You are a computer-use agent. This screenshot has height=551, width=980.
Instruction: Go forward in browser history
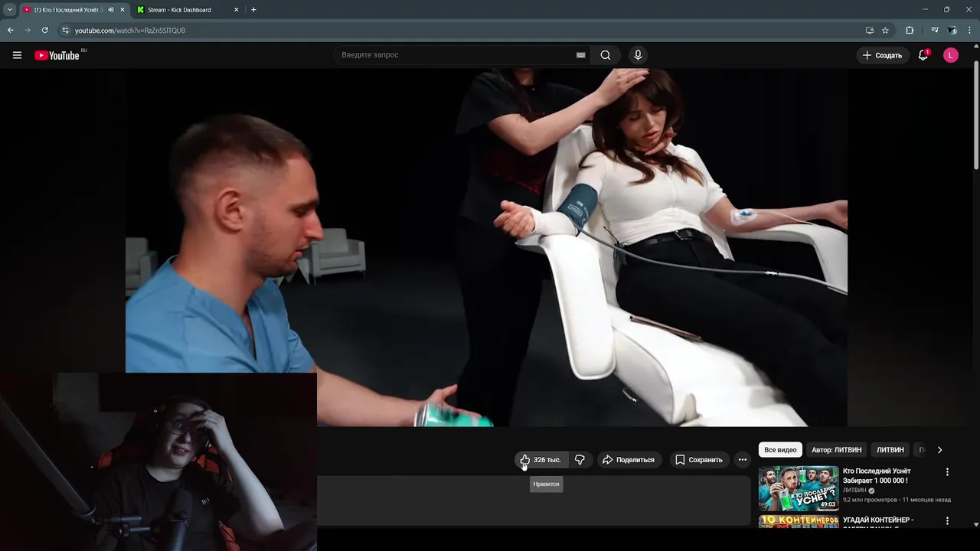pos(28,30)
